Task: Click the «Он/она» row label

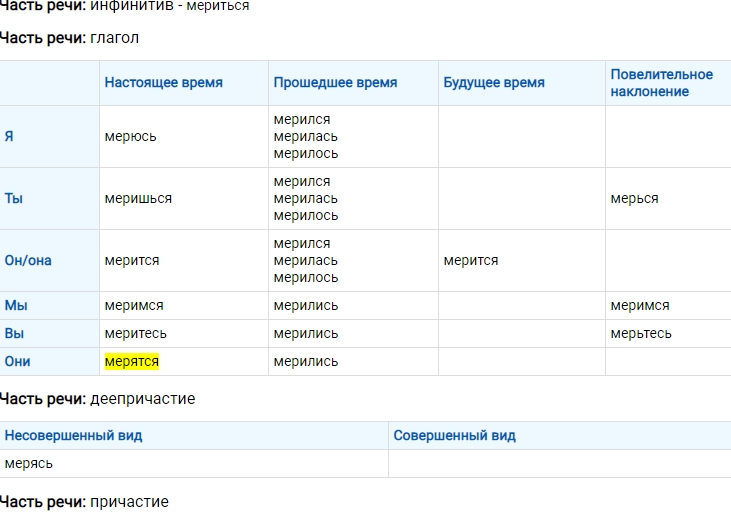Action: point(28,260)
